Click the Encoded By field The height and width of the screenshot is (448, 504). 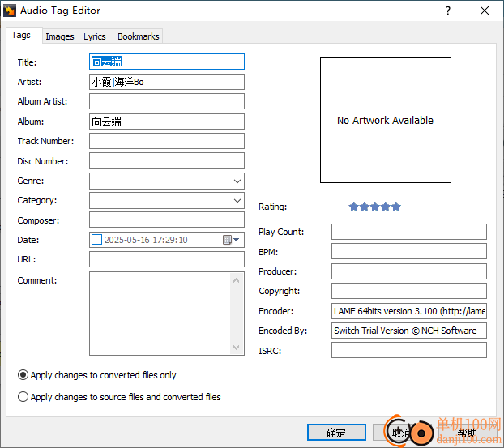pos(409,331)
